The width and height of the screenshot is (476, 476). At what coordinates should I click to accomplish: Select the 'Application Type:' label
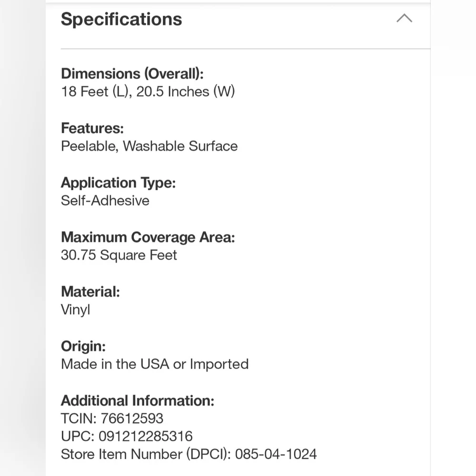point(119,183)
